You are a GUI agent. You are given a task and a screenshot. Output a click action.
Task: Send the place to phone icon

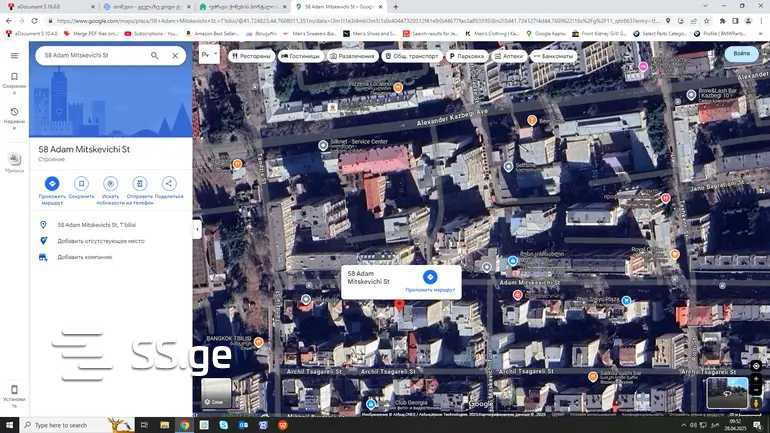(140, 183)
